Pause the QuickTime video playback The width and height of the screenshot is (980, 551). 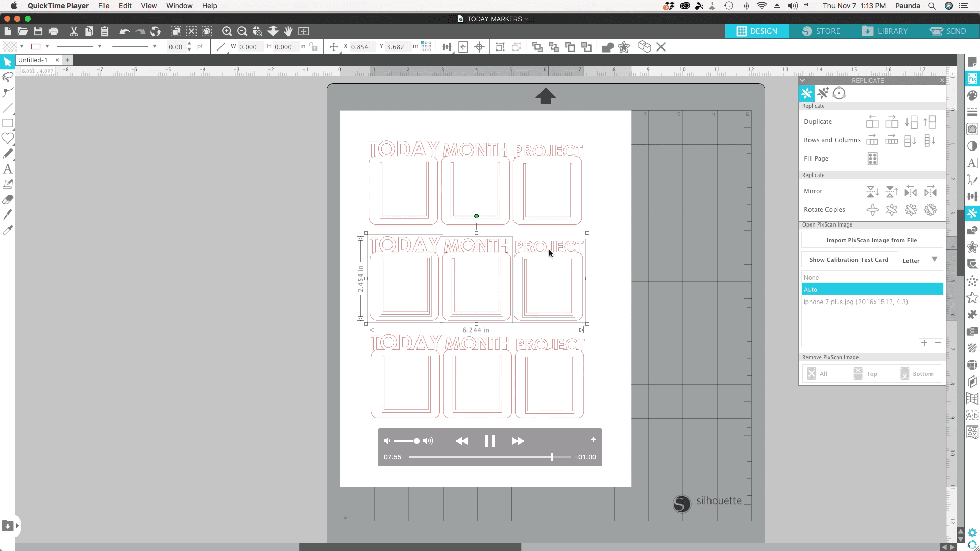[x=489, y=441]
